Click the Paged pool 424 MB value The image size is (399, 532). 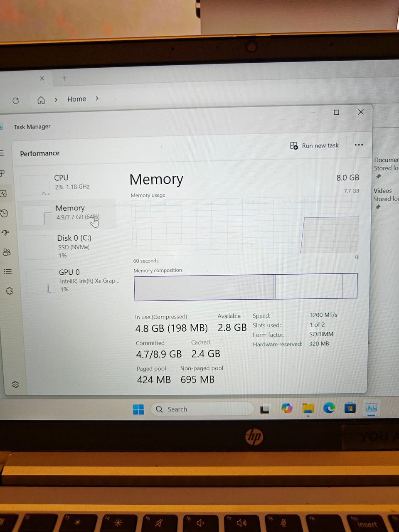click(154, 379)
